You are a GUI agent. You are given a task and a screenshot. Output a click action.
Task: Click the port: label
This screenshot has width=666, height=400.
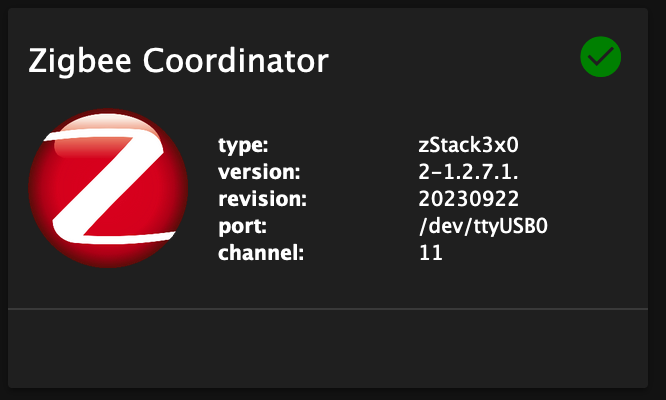pos(243,226)
